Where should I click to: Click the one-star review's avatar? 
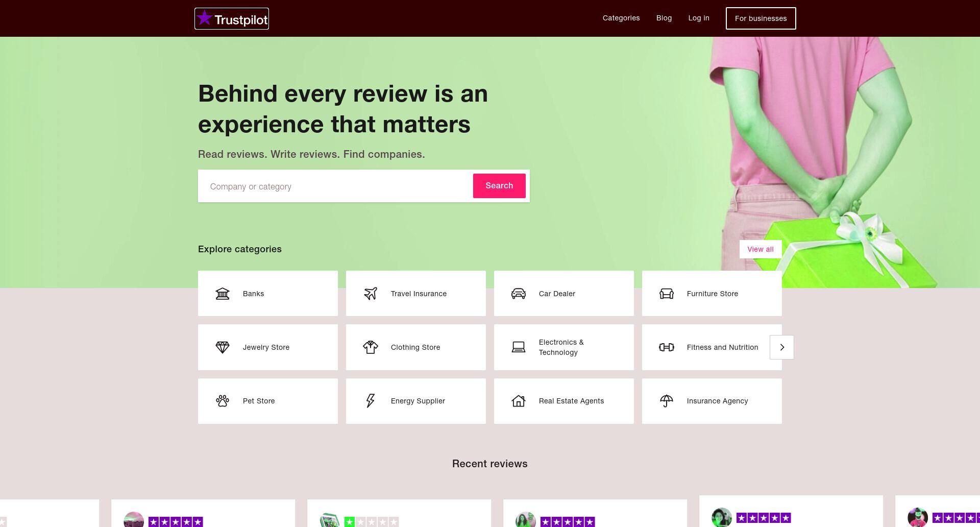click(x=330, y=521)
